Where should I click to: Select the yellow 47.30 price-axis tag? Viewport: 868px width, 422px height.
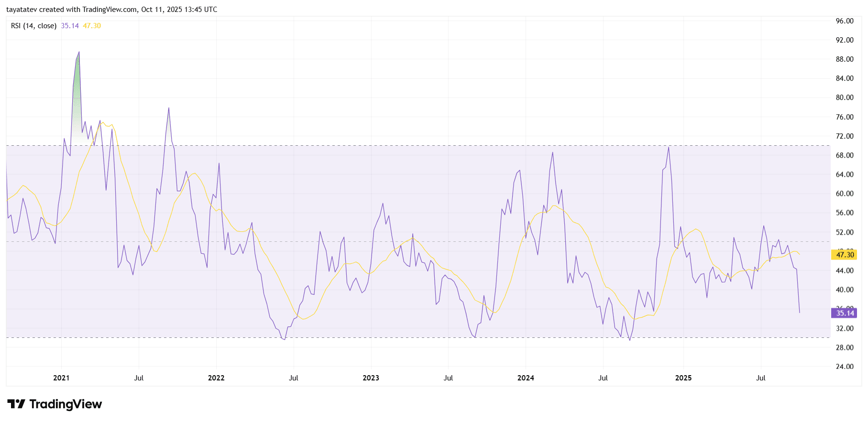click(845, 255)
